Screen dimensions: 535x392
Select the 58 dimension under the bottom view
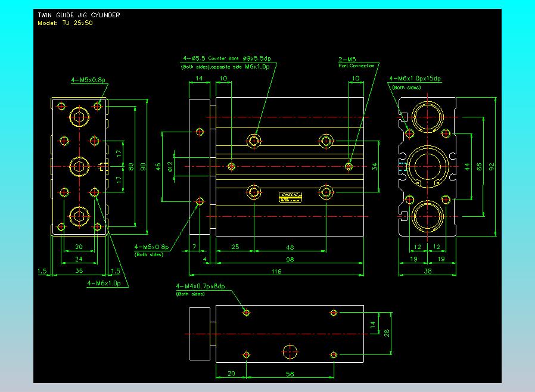coord(290,372)
